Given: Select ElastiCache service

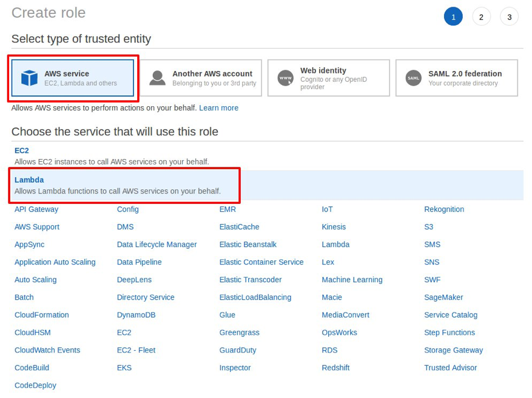Looking at the screenshot, I should tap(239, 227).
